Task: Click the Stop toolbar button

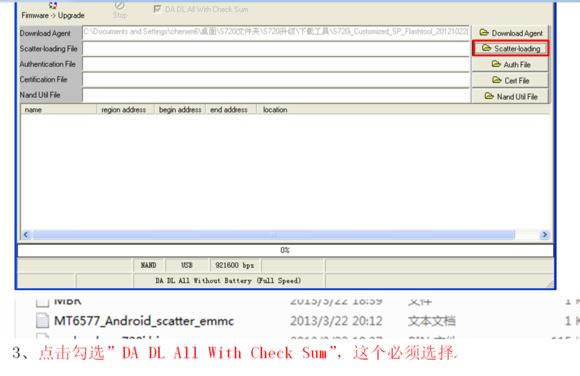Action: click(x=120, y=10)
